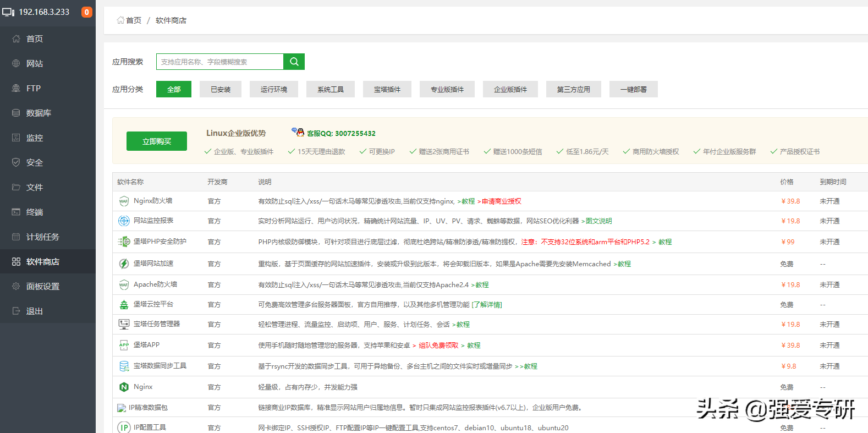Screen dimensions: 868x433
Task: Open 计划任务 in the sidebar
Action: coord(48,237)
